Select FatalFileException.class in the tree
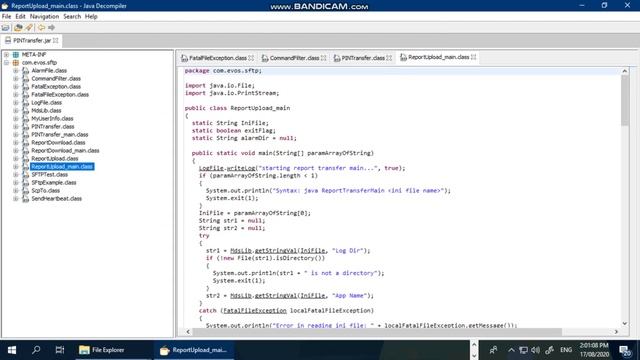The image size is (640, 360). [x=60, y=95]
